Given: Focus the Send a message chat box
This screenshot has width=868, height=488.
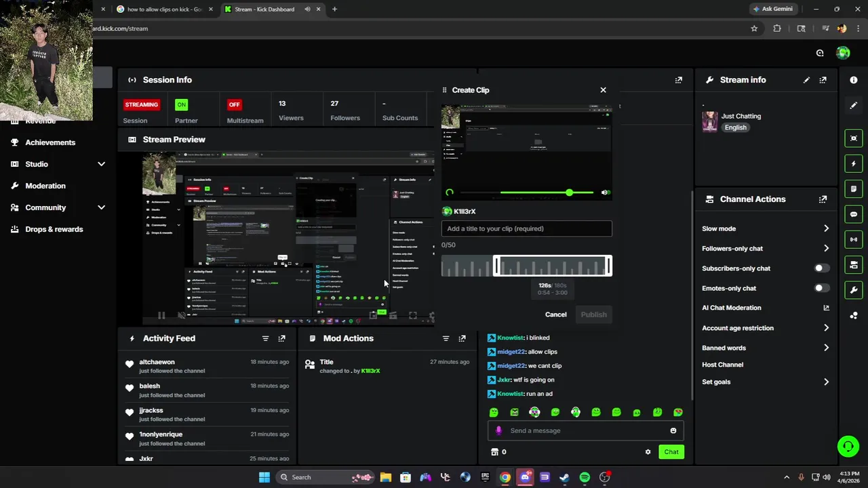Looking at the screenshot, I should click(x=586, y=430).
